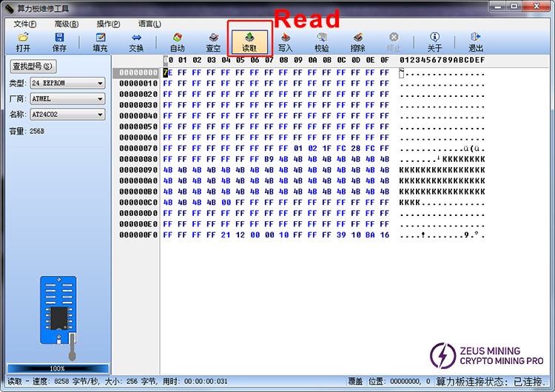Select the first hex byte at offset 00000000
Viewport: 555px width, 392px height.
[167, 72]
